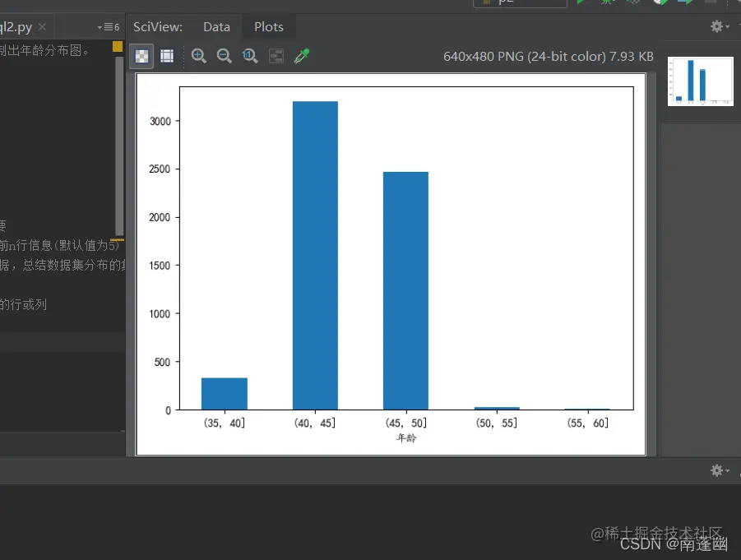Close the ql2.py editor tab
Screen dimensions: 741x560
tap(43, 27)
